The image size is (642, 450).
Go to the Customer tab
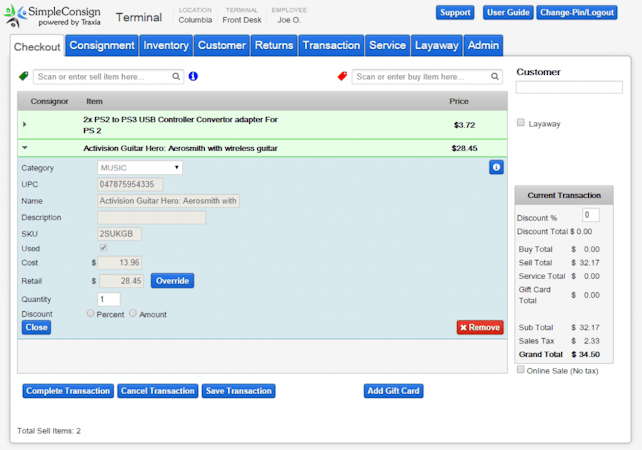coord(222,45)
